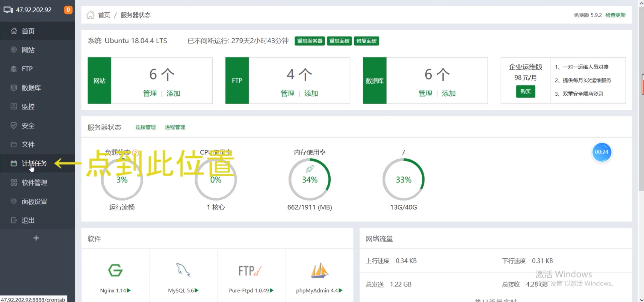
Task: Open 数据库 in the sidebar
Action: click(x=37, y=88)
